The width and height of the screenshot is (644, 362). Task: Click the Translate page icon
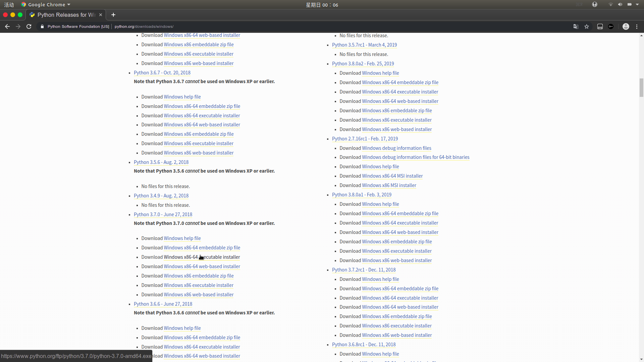576,26
